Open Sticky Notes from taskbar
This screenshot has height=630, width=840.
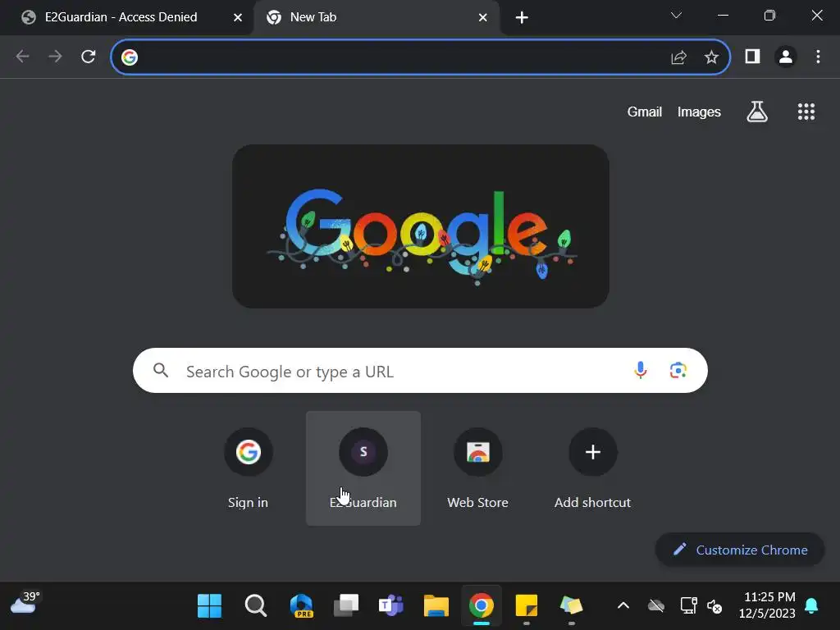(526, 606)
